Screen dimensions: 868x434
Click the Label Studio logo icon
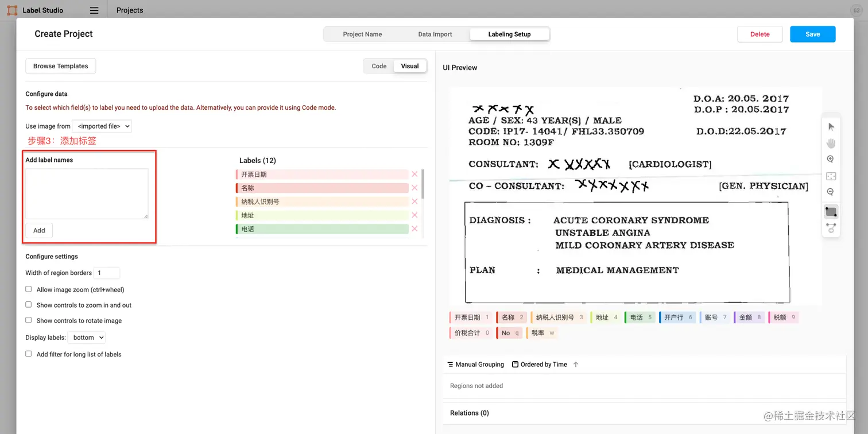12,10
